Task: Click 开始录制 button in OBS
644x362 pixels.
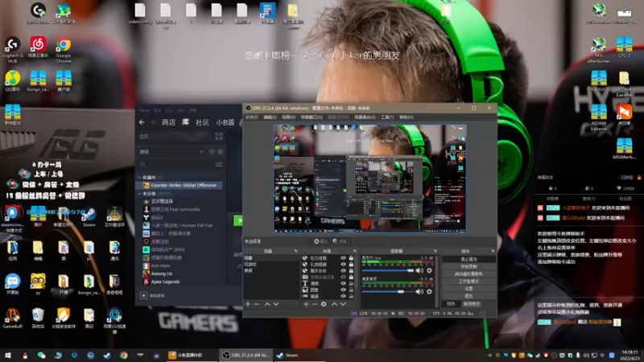Action: pyautogui.click(x=469, y=267)
